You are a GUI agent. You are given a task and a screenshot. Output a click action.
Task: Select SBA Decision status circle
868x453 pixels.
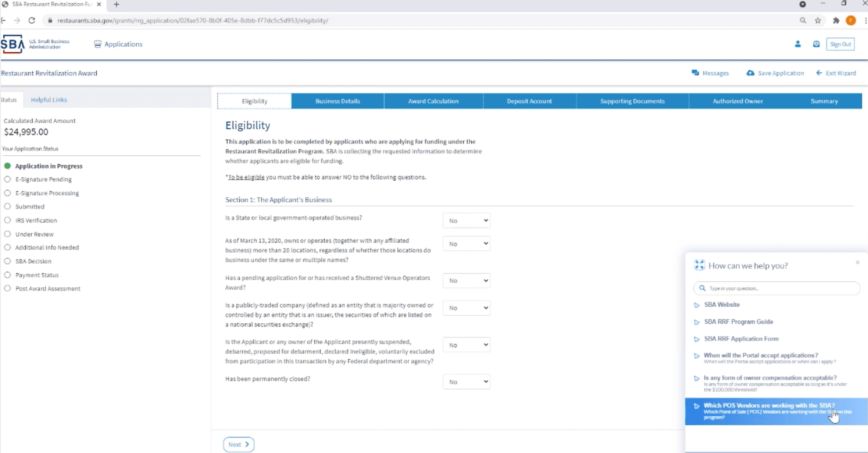click(x=8, y=261)
